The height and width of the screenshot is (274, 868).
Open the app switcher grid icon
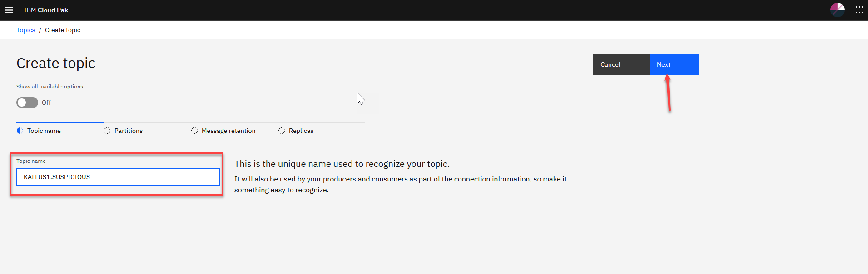click(859, 10)
